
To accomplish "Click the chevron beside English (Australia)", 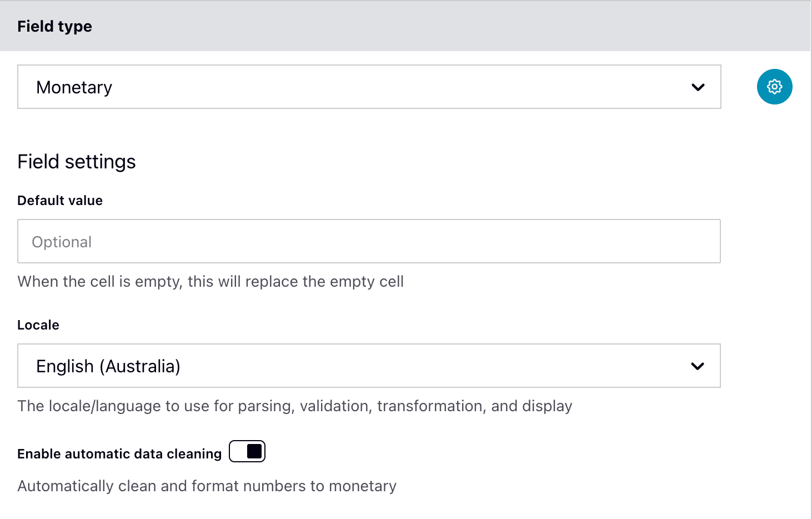I will click(698, 366).
